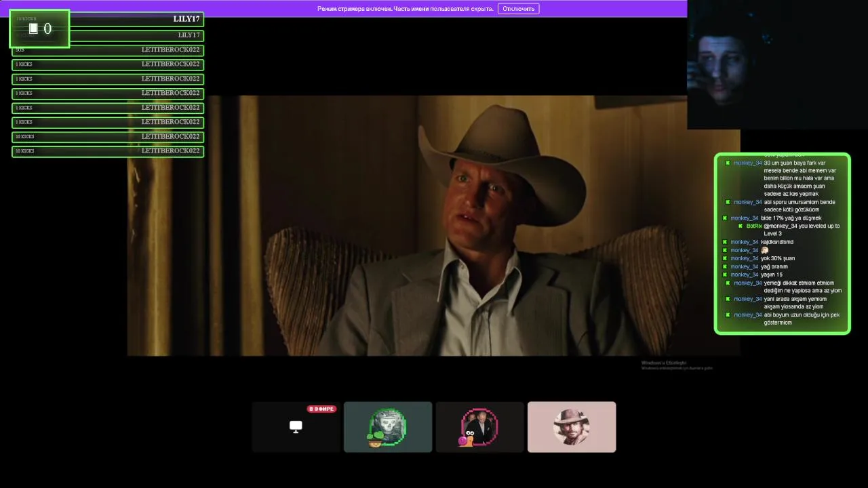The image size is (868, 488).
Task: Click the main movie stream video
Action: [x=434, y=226]
